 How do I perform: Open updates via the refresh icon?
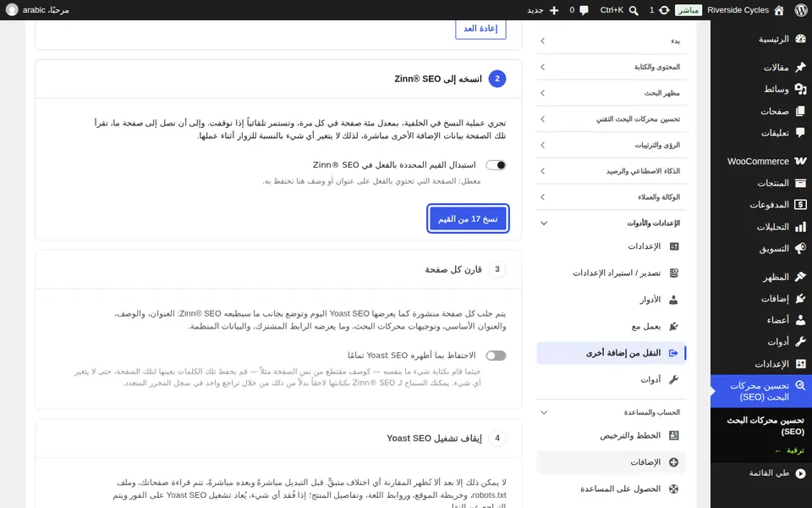pyautogui.click(x=664, y=10)
